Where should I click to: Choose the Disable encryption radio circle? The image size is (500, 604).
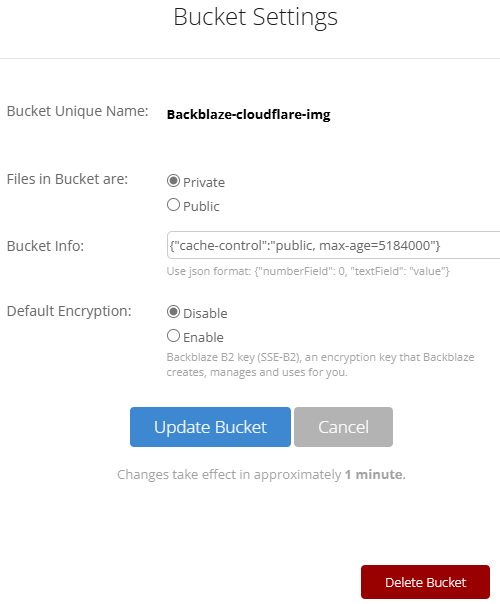pos(173,312)
